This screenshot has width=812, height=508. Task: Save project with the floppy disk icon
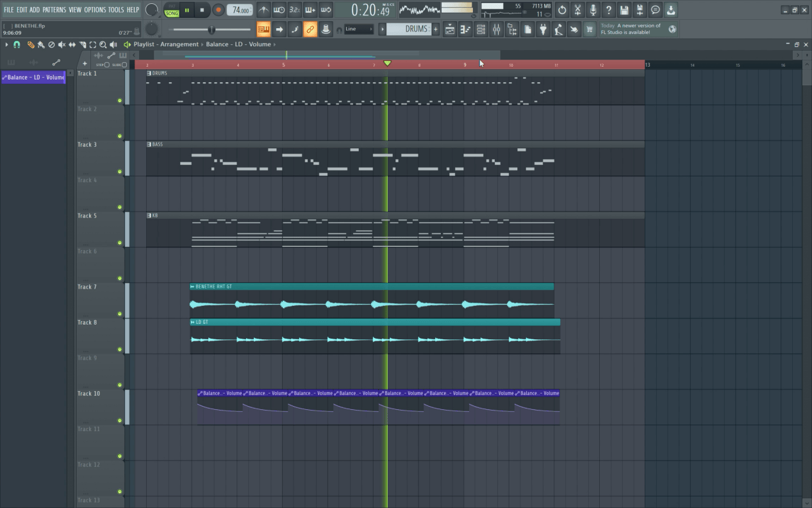click(624, 10)
